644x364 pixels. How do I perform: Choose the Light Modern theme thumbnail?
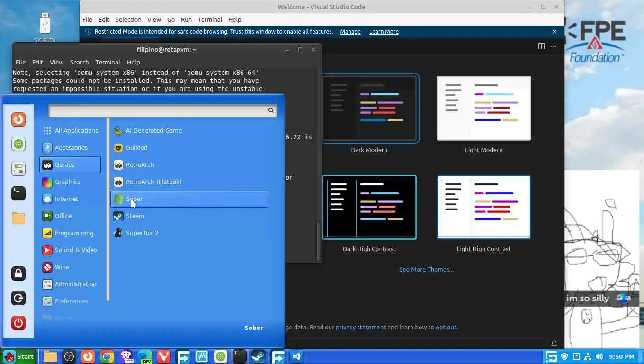tap(483, 109)
